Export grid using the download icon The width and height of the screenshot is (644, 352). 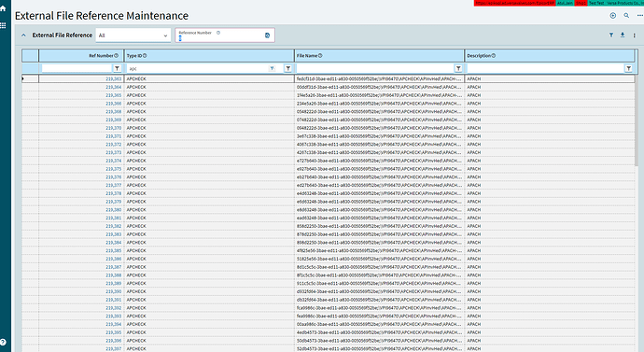[623, 35]
